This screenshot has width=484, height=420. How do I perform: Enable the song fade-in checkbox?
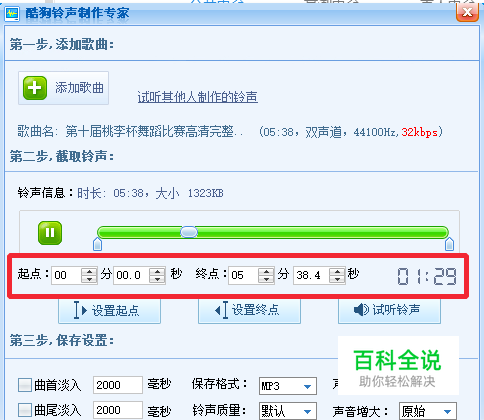point(25,385)
